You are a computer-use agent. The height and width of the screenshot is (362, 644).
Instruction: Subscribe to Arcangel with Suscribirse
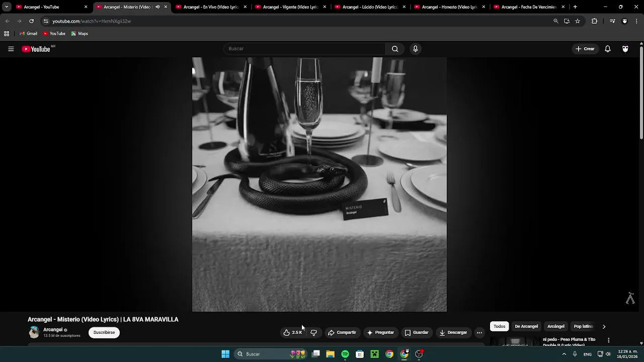tap(104, 332)
